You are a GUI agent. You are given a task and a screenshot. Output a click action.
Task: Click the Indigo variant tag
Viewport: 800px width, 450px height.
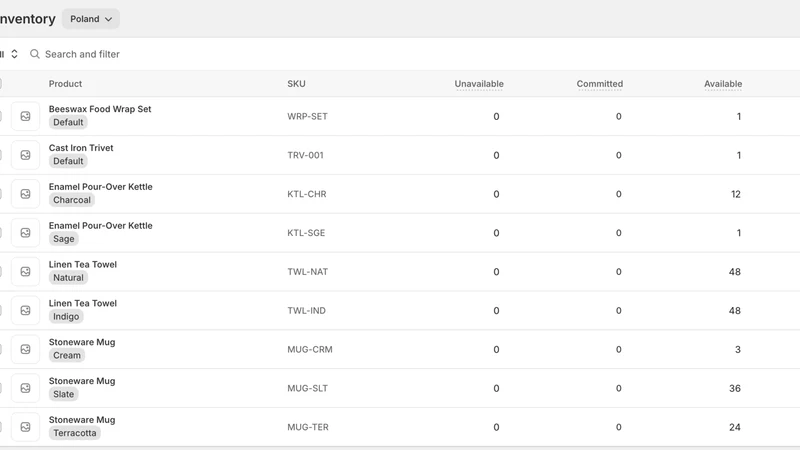66,316
